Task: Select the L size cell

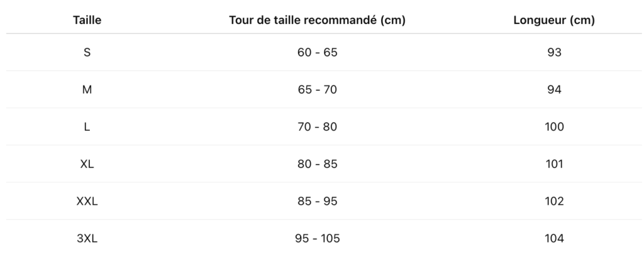Action: (87, 127)
